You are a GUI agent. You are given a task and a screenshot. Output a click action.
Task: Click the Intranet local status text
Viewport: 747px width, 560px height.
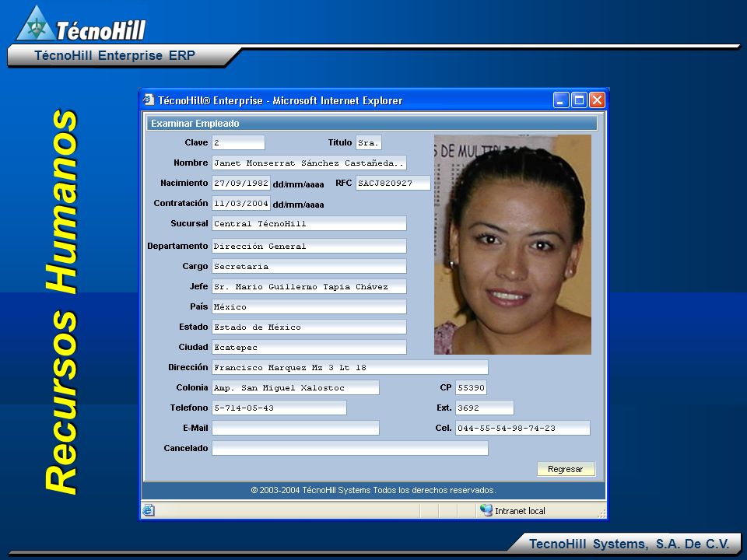[x=520, y=511]
